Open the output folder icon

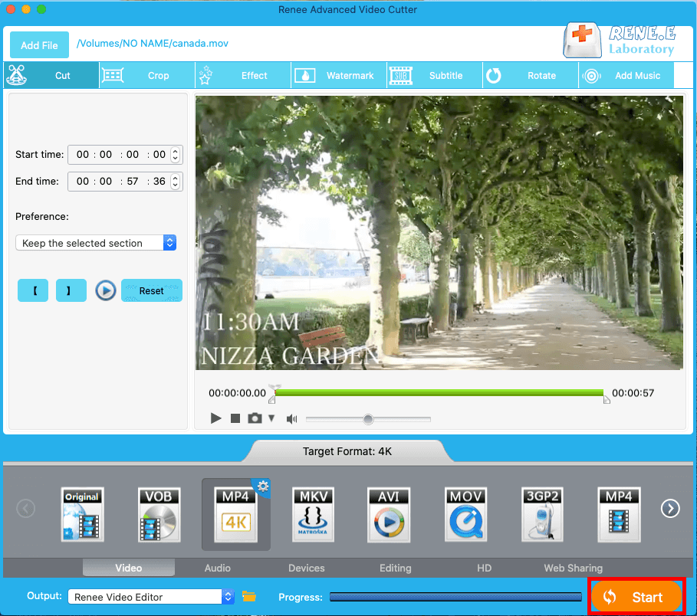(x=249, y=596)
